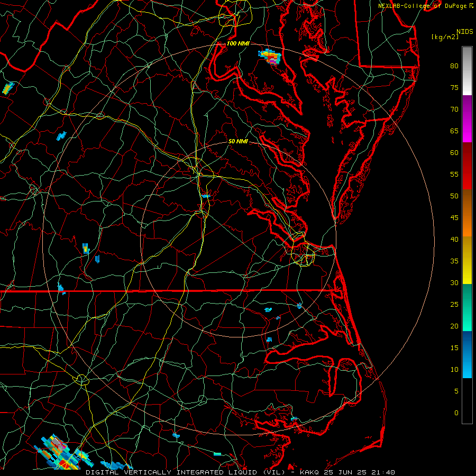This screenshot has width=476, height=476.
Task: Click the 50 NMI range ring label
Action: (238, 141)
